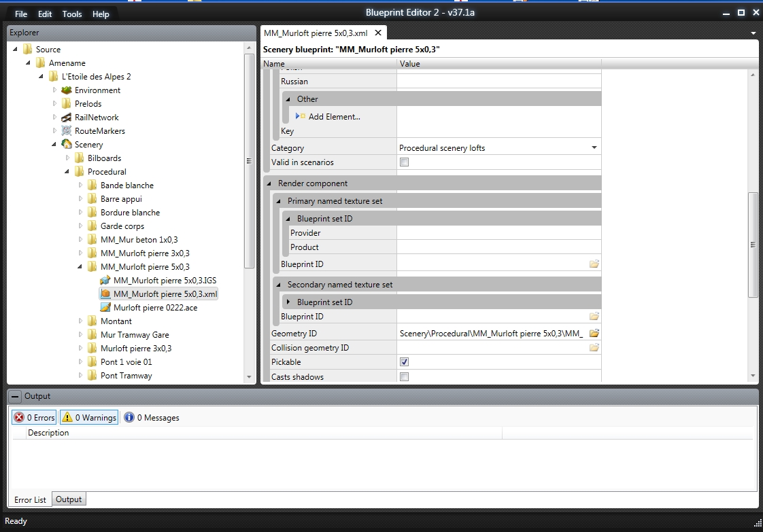This screenshot has height=532, width=763.
Task: Click the Source root folder icon
Action: (28, 49)
